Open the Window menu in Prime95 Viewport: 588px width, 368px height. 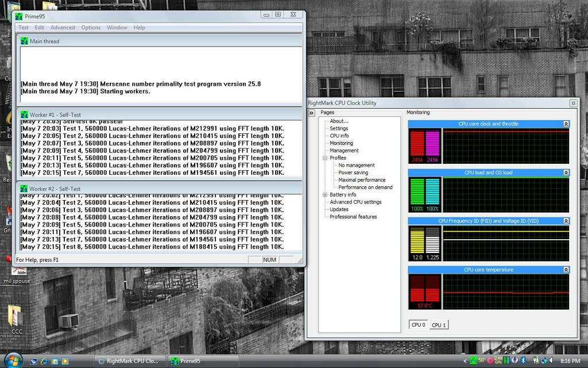point(117,28)
